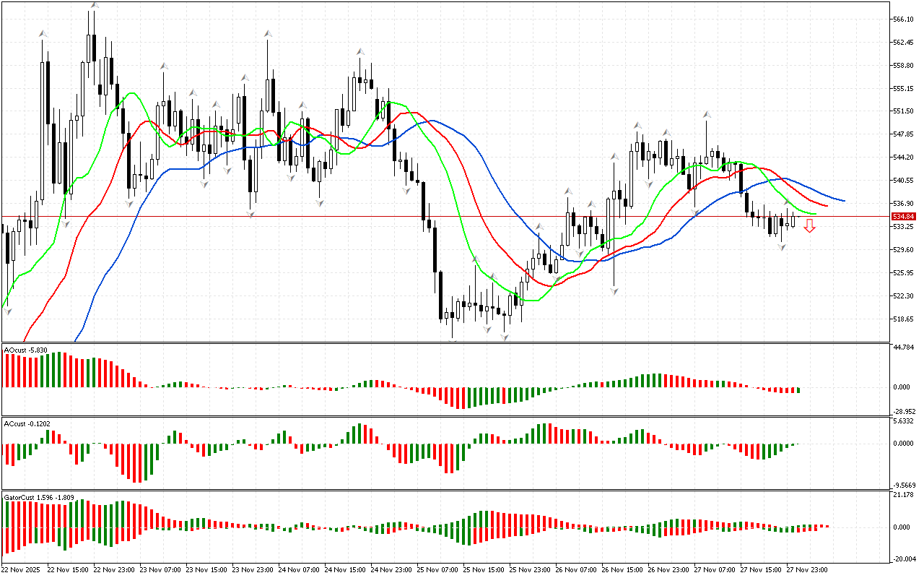Click the last green bar in AOcust histogram
The width and height of the screenshot is (924, 578).
pos(798,390)
